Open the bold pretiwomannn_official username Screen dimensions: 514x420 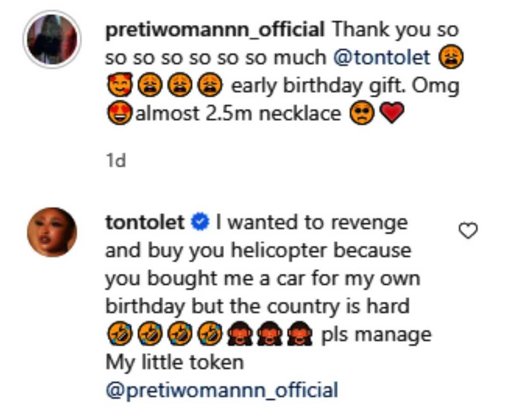[x=215, y=30]
